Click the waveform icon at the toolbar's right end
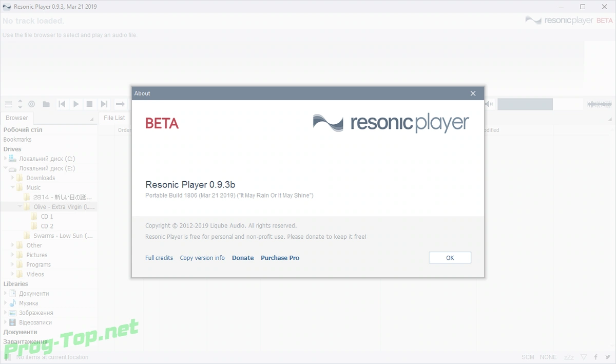The width and height of the screenshot is (616, 364). click(600, 104)
